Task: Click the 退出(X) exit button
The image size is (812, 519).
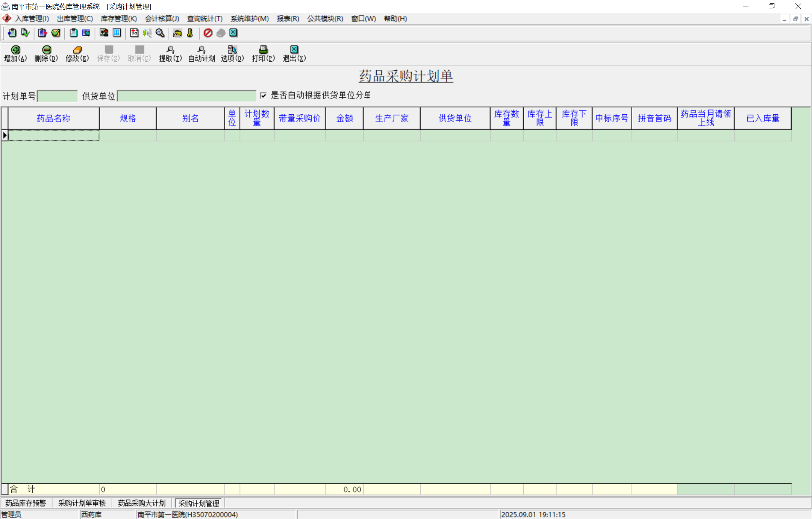Action: 294,53
